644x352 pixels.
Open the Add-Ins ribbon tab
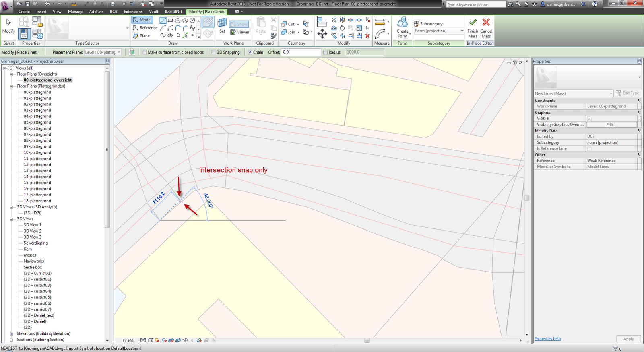tap(96, 12)
